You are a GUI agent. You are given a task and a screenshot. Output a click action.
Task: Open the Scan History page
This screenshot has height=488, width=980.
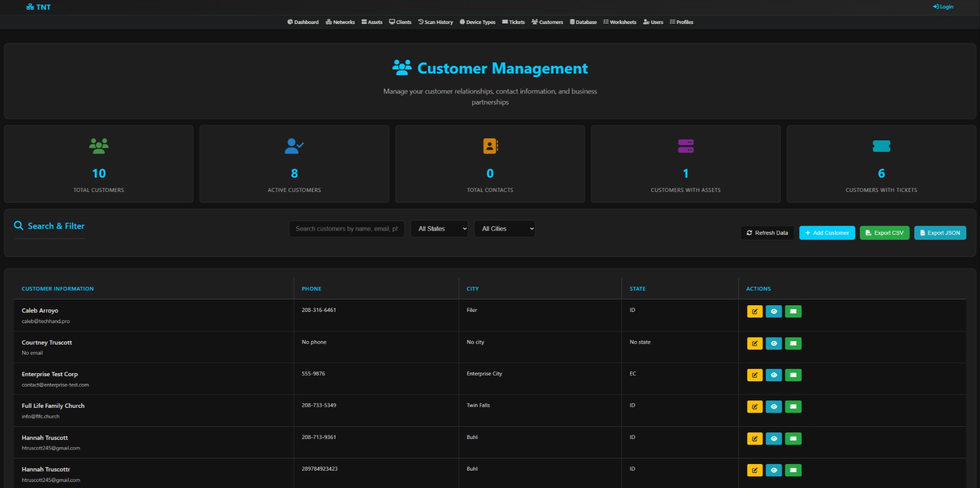435,22
